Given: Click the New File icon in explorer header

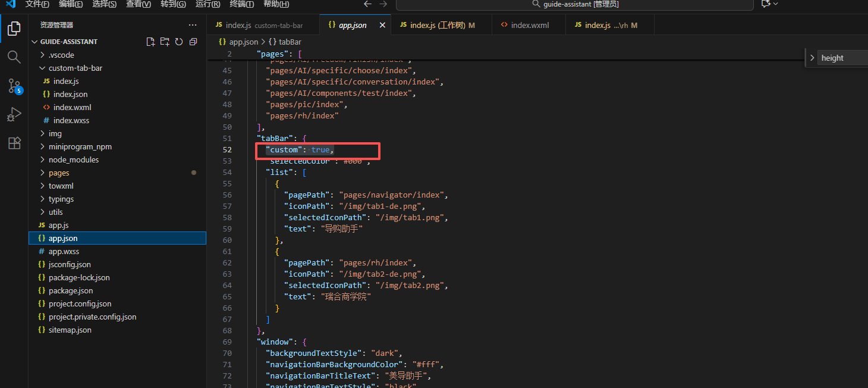Looking at the screenshot, I should 150,42.
